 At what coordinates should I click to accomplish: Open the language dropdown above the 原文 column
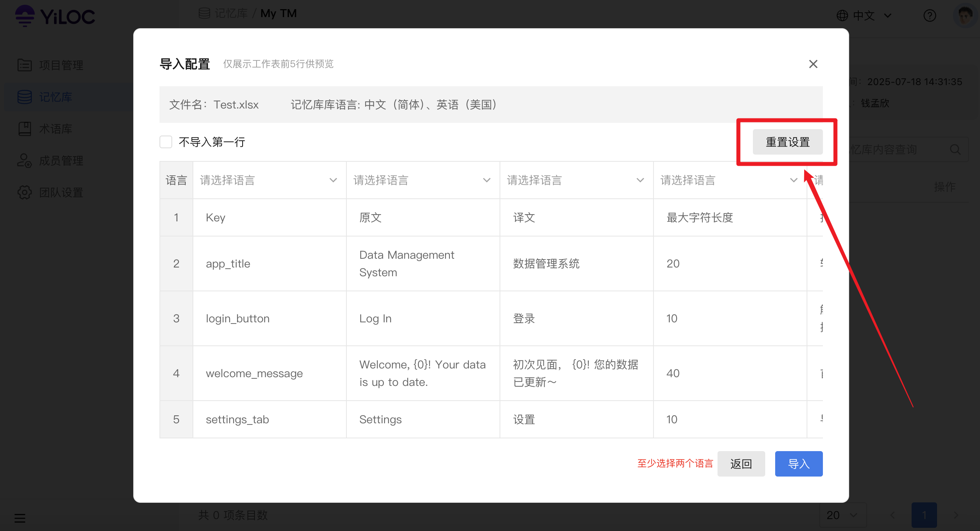coord(423,180)
